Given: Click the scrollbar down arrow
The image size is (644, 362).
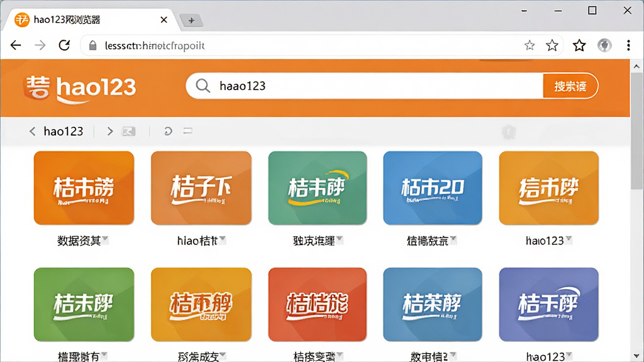Looking at the screenshot, I should point(636,356).
